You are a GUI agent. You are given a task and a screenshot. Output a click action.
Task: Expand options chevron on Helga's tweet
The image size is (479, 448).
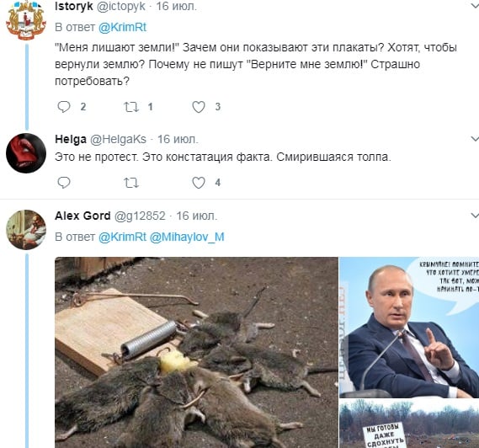point(475,139)
